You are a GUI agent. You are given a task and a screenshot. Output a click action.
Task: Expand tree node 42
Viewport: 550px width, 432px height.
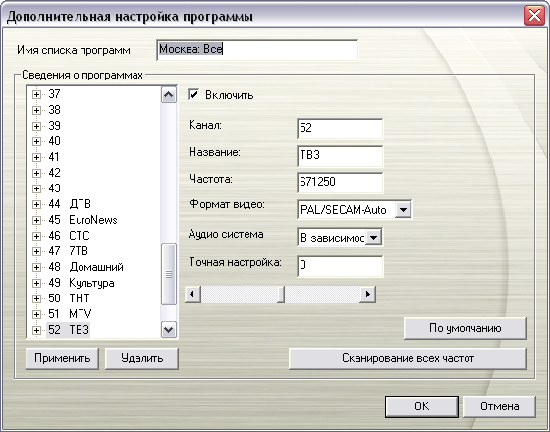[x=36, y=173]
